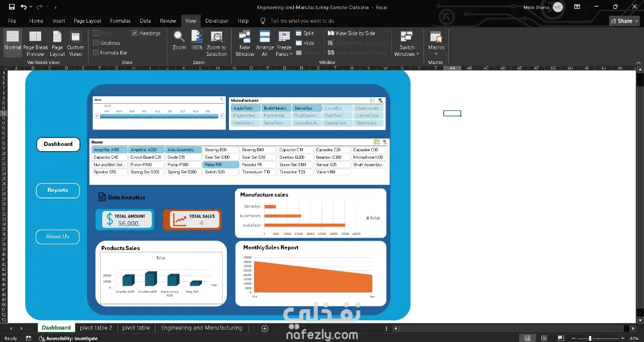The width and height of the screenshot is (644, 342).
Task: Set zoom to 100%
Action: point(197,40)
